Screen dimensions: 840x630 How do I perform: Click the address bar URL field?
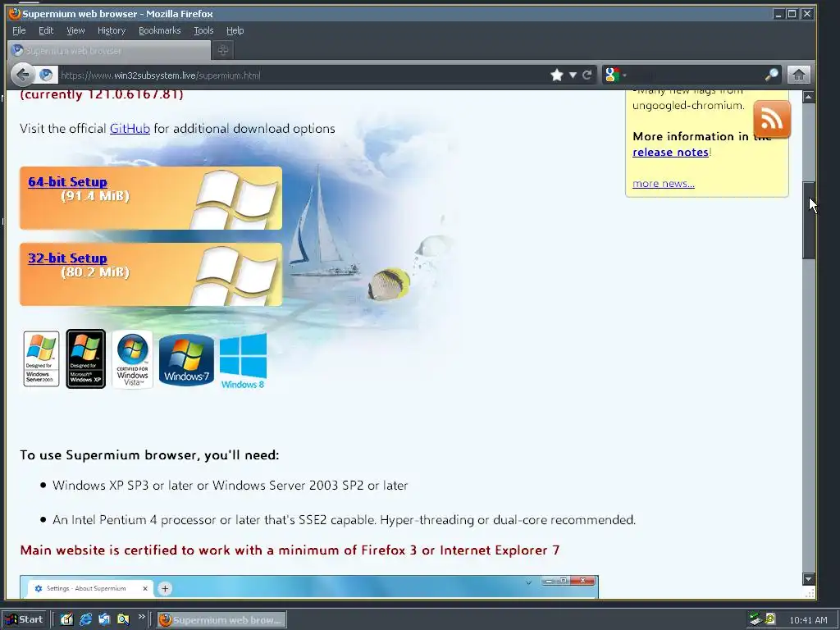303,75
